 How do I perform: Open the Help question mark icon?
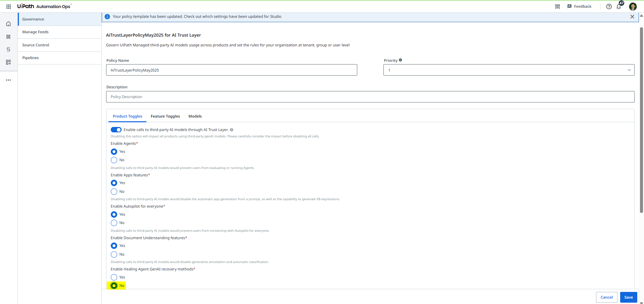[609, 6]
